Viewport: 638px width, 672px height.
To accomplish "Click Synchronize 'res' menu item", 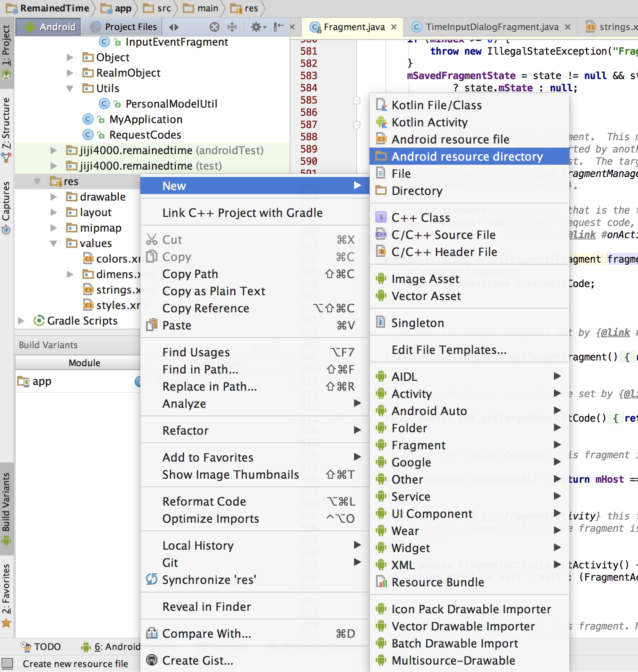I will 255,580.
